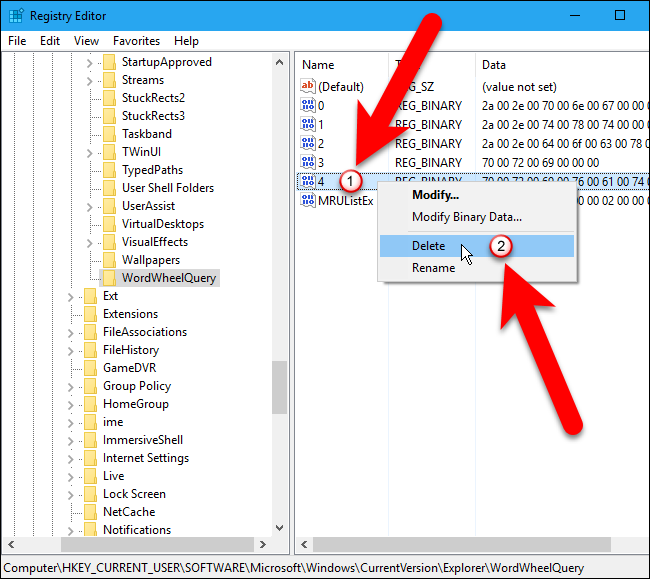Open the Favorites menu
650x579 pixels.
coord(136,41)
